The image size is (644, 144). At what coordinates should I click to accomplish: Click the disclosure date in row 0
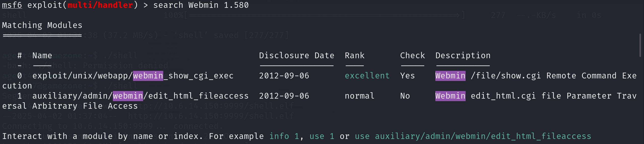284,76
